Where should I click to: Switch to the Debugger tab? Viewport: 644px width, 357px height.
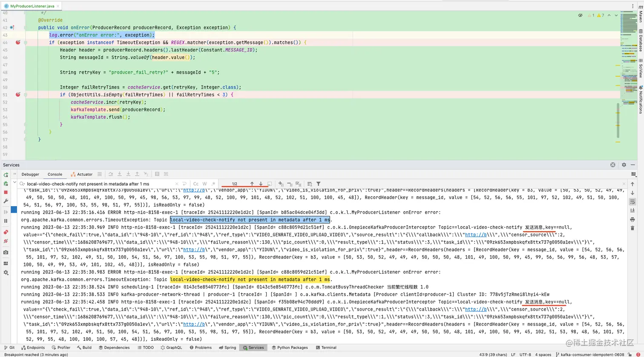click(30, 174)
